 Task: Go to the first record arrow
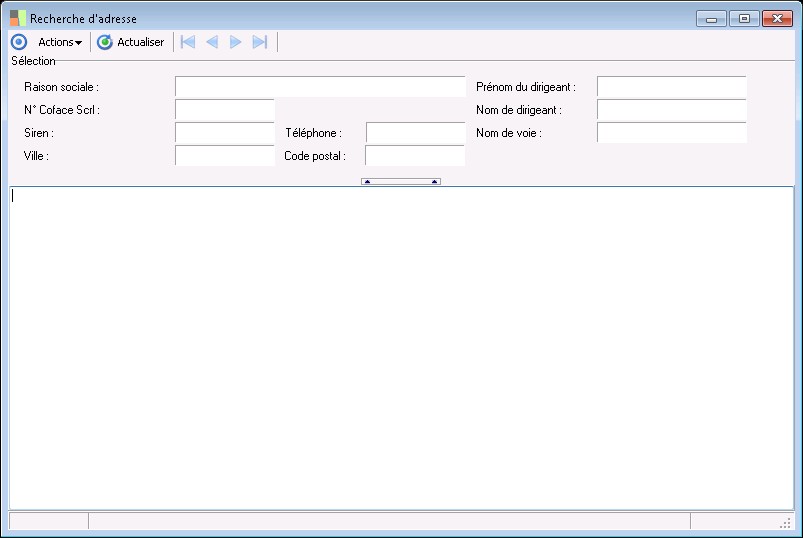[188, 42]
